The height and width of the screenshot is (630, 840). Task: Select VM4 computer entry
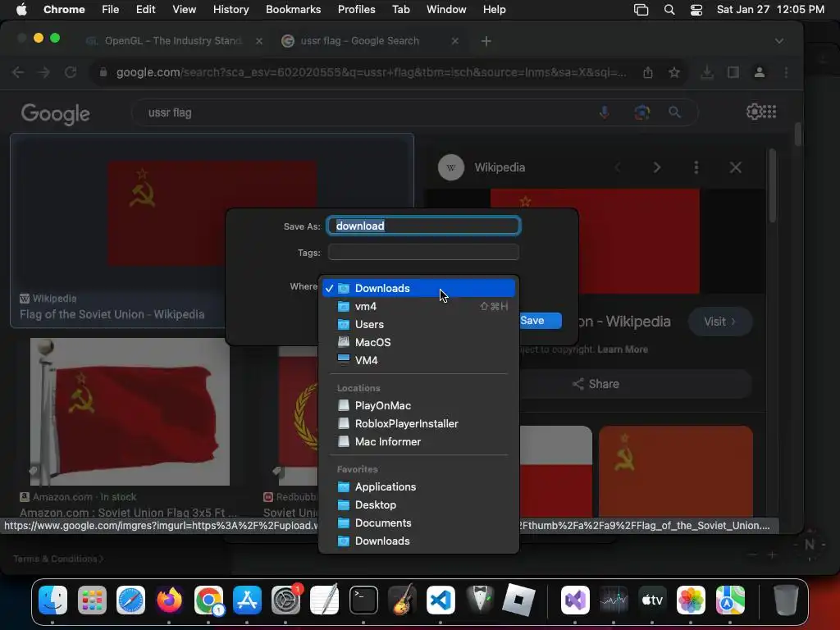point(418,361)
